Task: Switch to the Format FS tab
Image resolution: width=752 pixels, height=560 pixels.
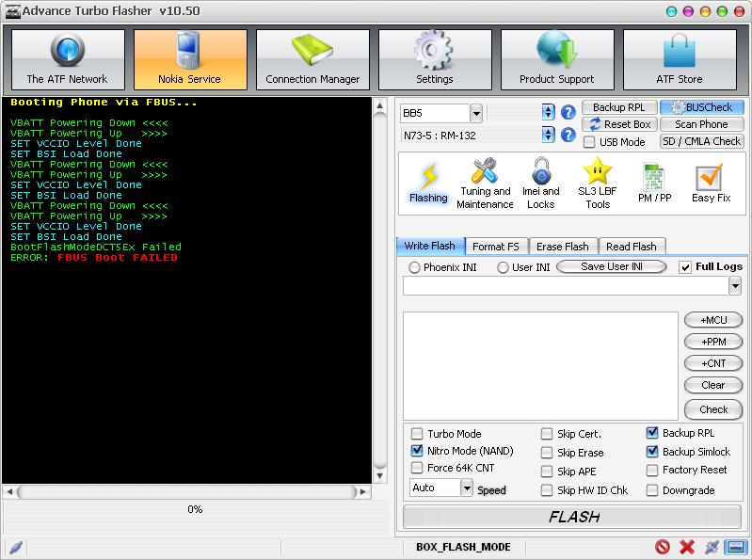Action: [x=496, y=247]
